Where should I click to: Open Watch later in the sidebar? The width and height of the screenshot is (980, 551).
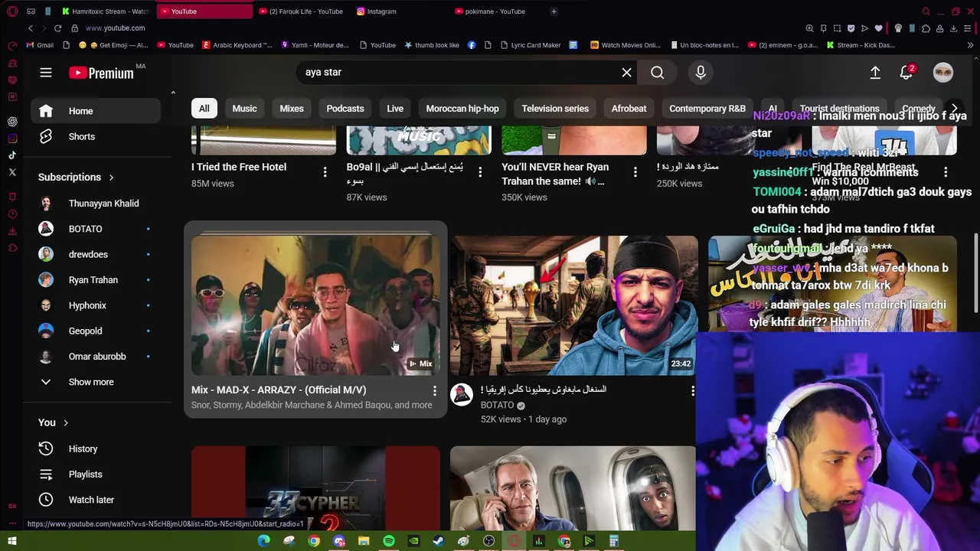(96, 500)
